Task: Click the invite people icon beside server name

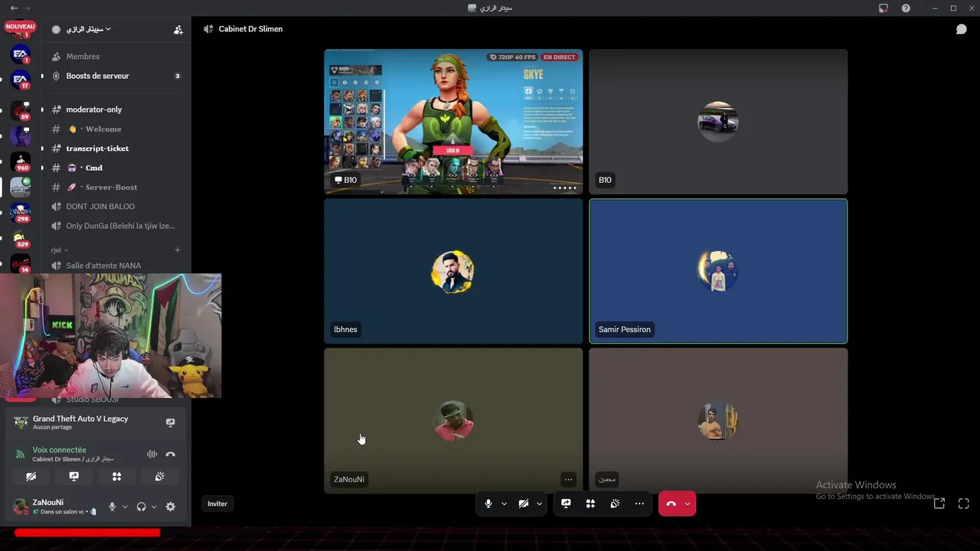Action: click(x=178, y=29)
